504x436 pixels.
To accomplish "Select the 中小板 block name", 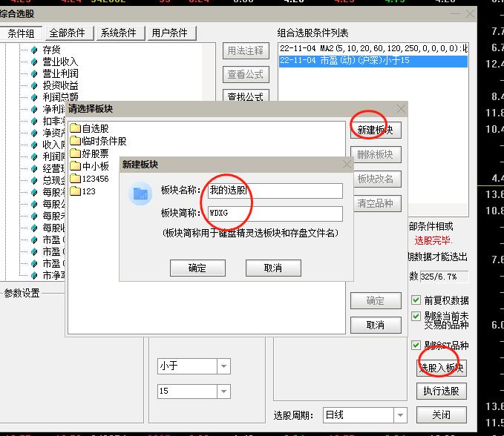I will [96, 166].
